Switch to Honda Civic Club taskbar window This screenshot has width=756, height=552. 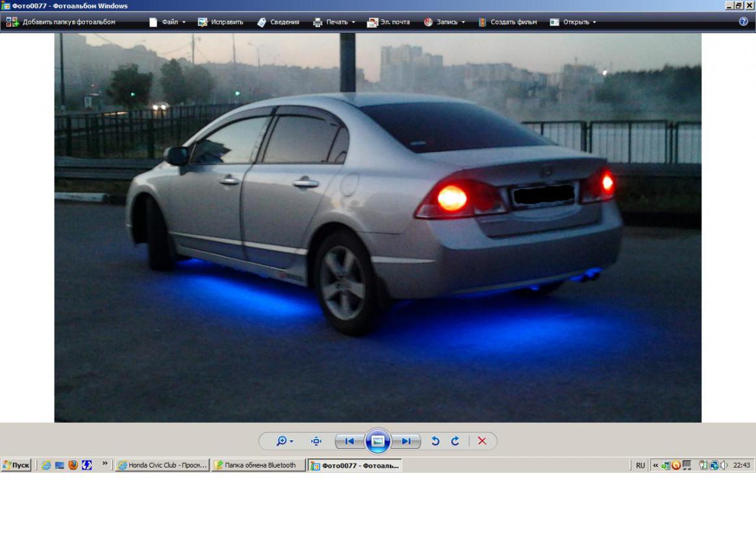click(162, 465)
